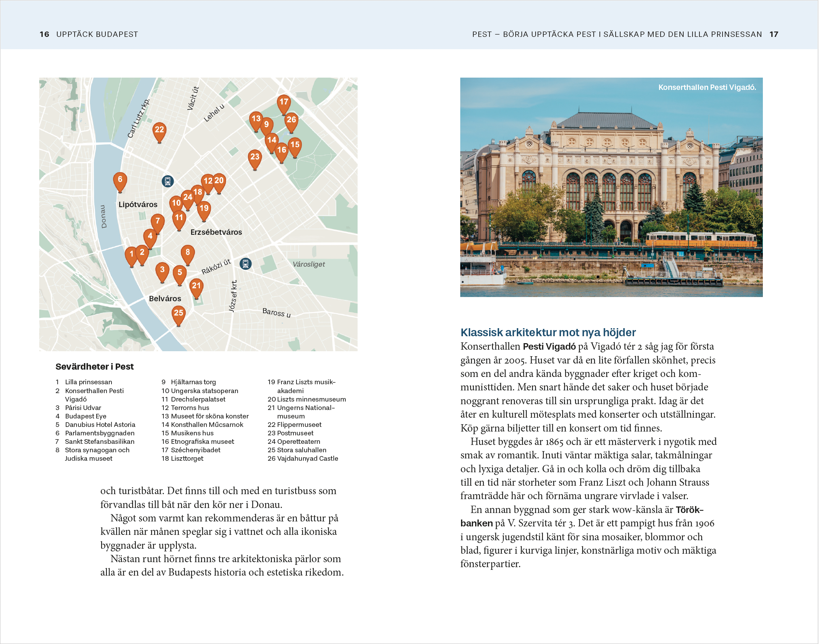Image resolution: width=819 pixels, height=644 pixels.
Task: Click the Városliget label on the map
Action: (x=309, y=264)
